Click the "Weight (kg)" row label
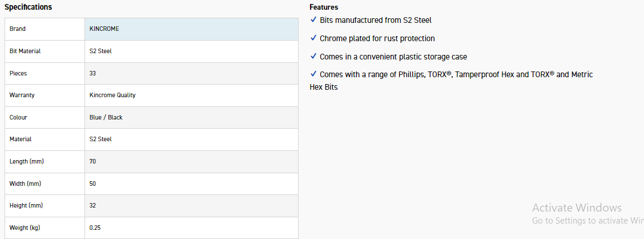Image resolution: width=644 pixels, height=239 pixels. [x=25, y=228]
